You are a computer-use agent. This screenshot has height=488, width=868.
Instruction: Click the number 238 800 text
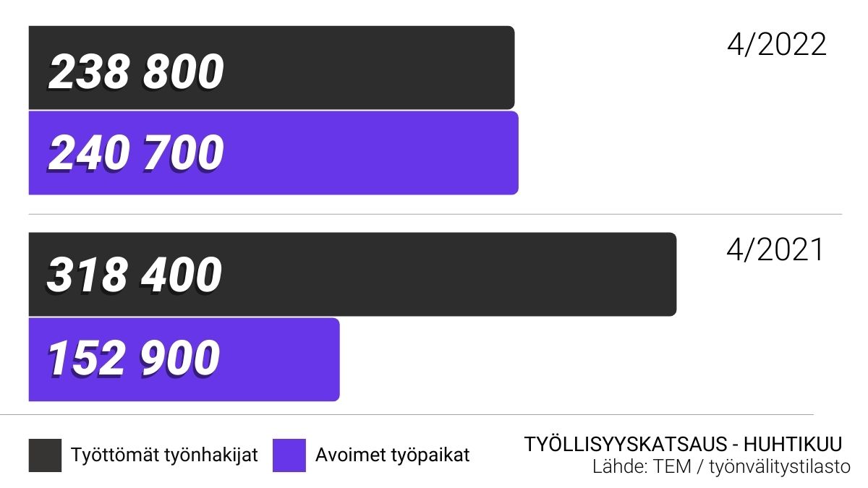pos(136,72)
